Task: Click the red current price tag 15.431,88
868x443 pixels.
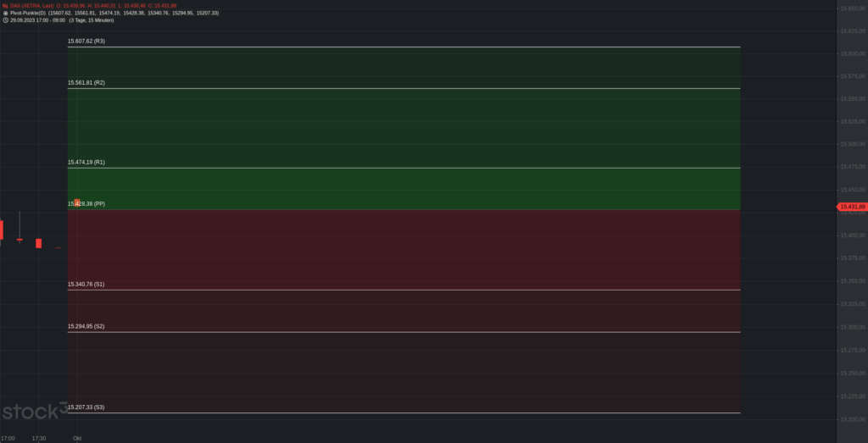Action: tap(851, 207)
